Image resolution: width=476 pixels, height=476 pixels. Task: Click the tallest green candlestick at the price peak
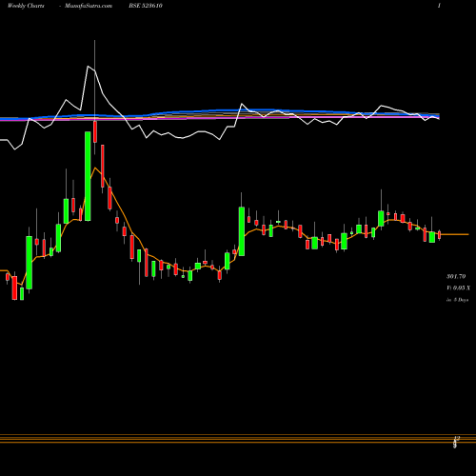(88, 176)
